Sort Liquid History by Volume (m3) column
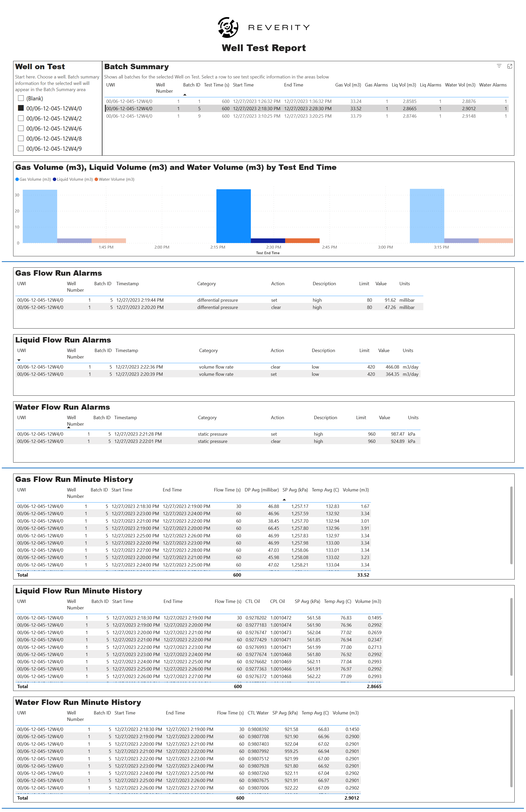526x812 pixels. pyautogui.click(x=368, y=601)
